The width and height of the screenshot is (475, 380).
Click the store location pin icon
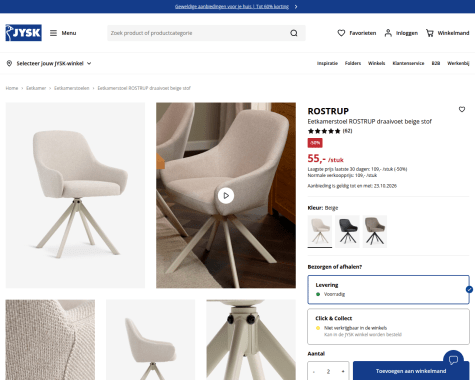[x=9, y=63]
